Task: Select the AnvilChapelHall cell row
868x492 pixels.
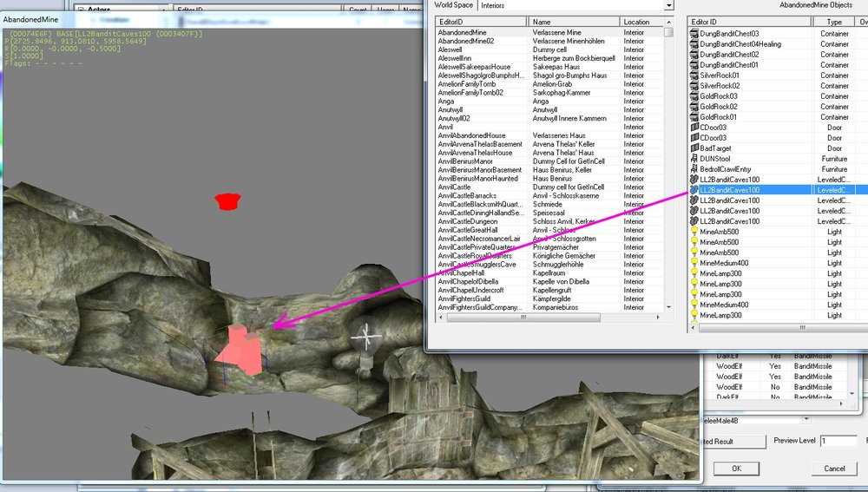Action: point(549,272)
